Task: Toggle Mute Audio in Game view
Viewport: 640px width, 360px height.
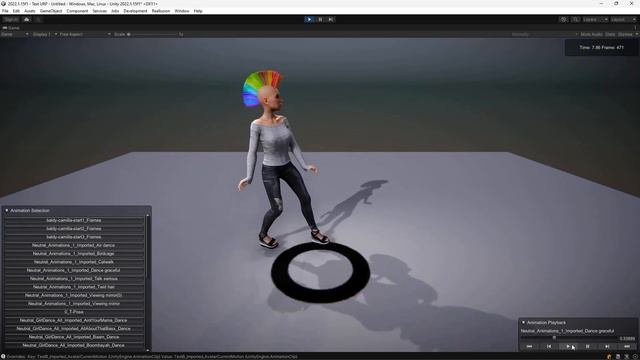Action: pyautogui.click(x=591, y=34)
